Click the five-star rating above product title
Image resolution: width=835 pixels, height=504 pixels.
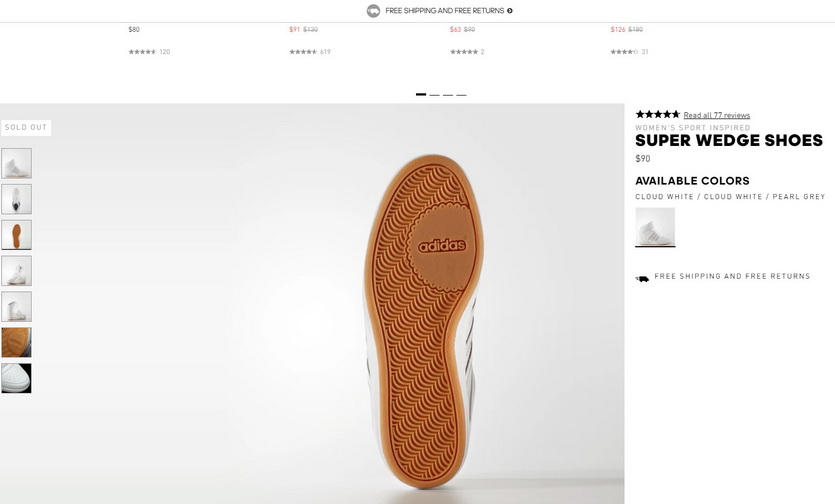coord(657,115)
